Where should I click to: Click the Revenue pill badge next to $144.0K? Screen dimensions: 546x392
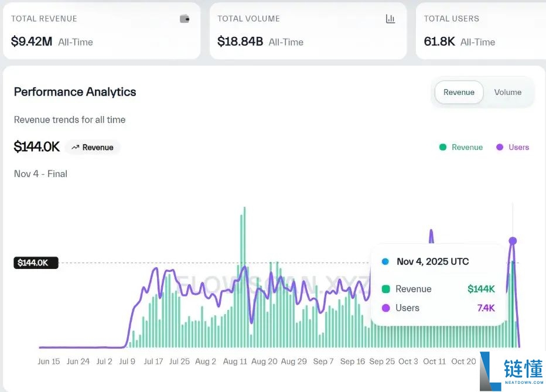tap(93, 148)
